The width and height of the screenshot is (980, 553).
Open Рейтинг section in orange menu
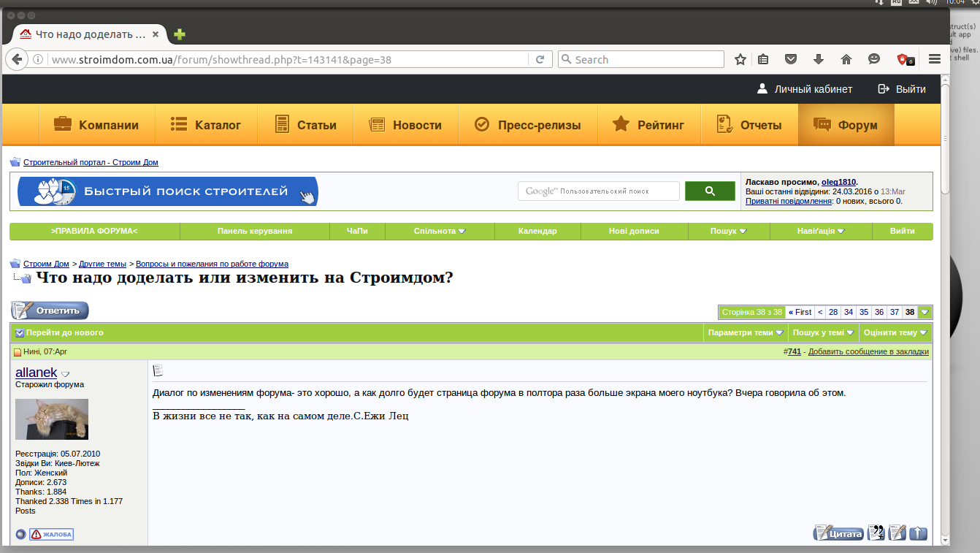pos(649,125)
